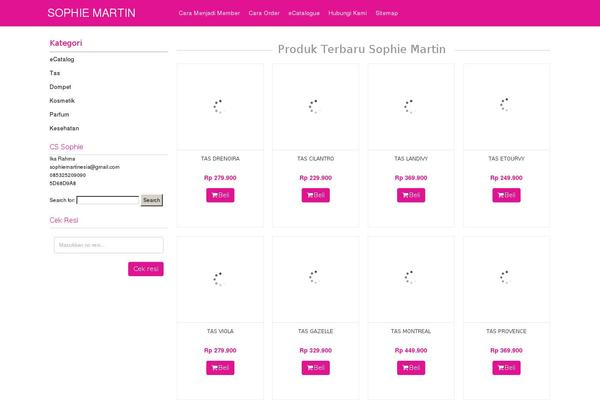Select the Parfum category
The height and width of the screenshot is (400, 600).
pyautogui.click(x=59, y=114)
